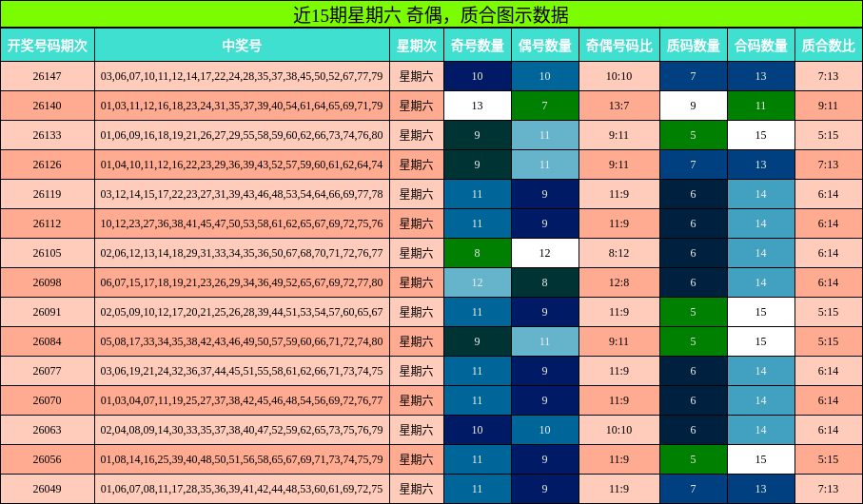Click winning numbers starting 01,06,09,16,18
This screenshot has height=504, width=863.
click(x=243, y=135)
